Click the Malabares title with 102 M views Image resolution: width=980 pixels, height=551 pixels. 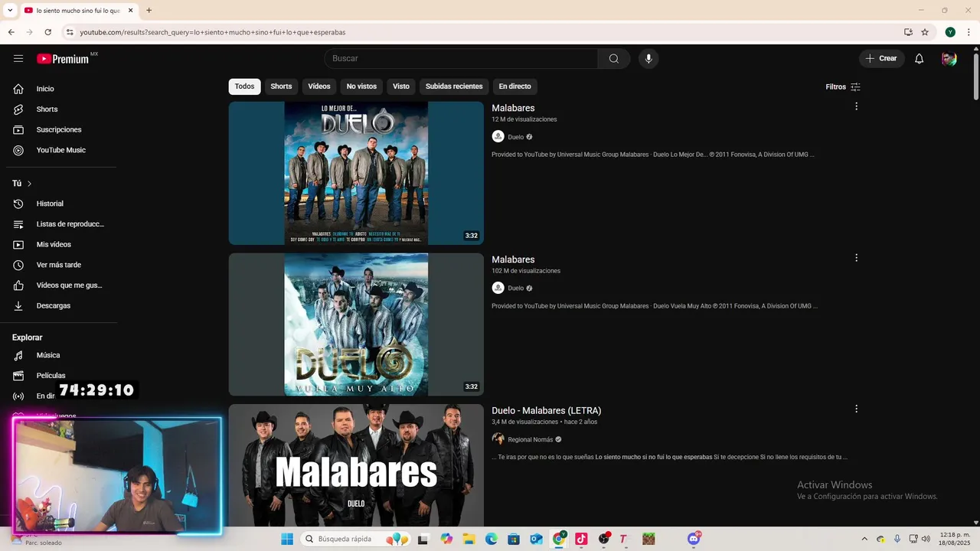[513, 260]
